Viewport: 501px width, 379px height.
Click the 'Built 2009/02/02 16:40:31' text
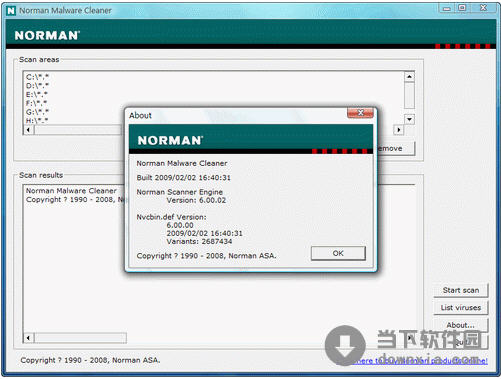pos(183,178)
